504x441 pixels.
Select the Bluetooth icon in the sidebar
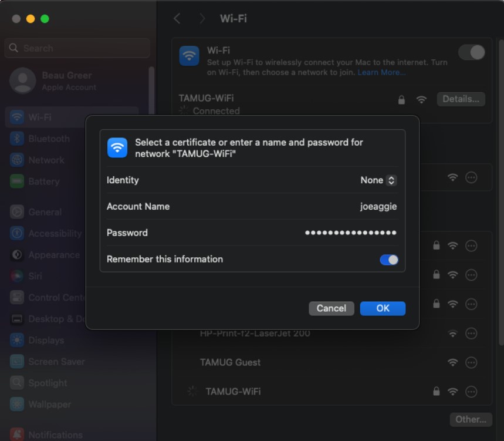[x=16, y=139]
